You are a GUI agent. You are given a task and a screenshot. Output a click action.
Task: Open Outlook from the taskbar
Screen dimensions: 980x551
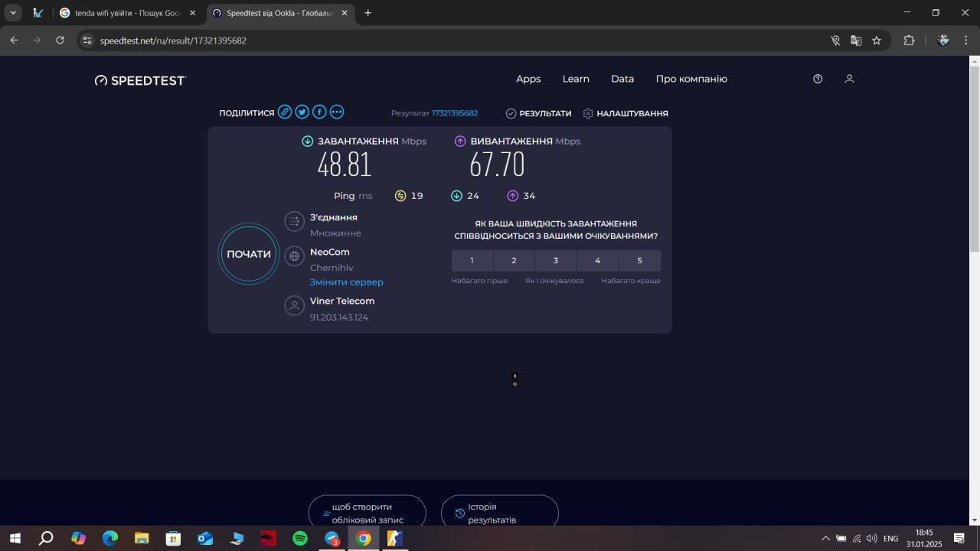pos(205,538)
